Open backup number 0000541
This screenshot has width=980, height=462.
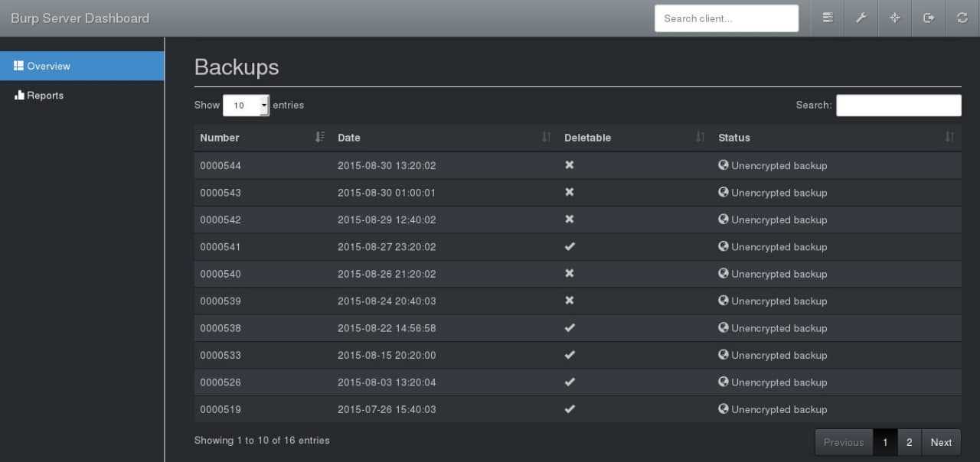coord(220,247)
